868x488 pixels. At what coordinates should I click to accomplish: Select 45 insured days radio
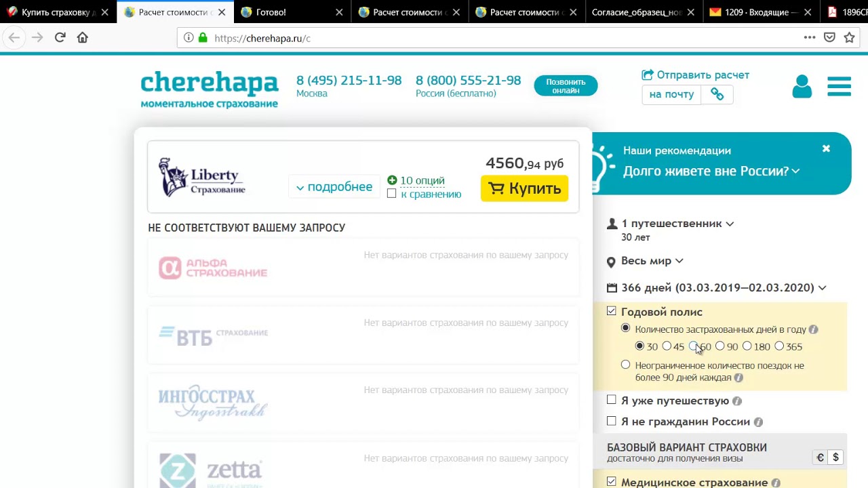(667, 346)
